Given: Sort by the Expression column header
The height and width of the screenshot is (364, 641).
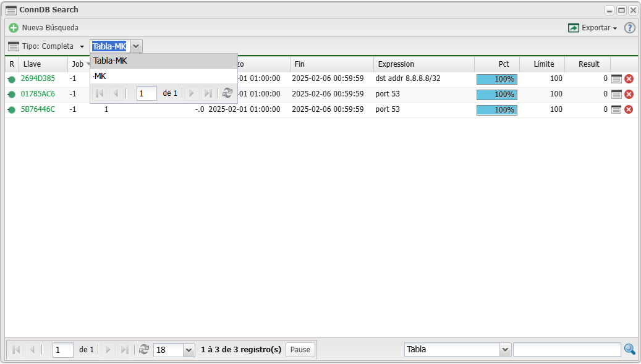Looking at the screenshot, I should 423,64.
